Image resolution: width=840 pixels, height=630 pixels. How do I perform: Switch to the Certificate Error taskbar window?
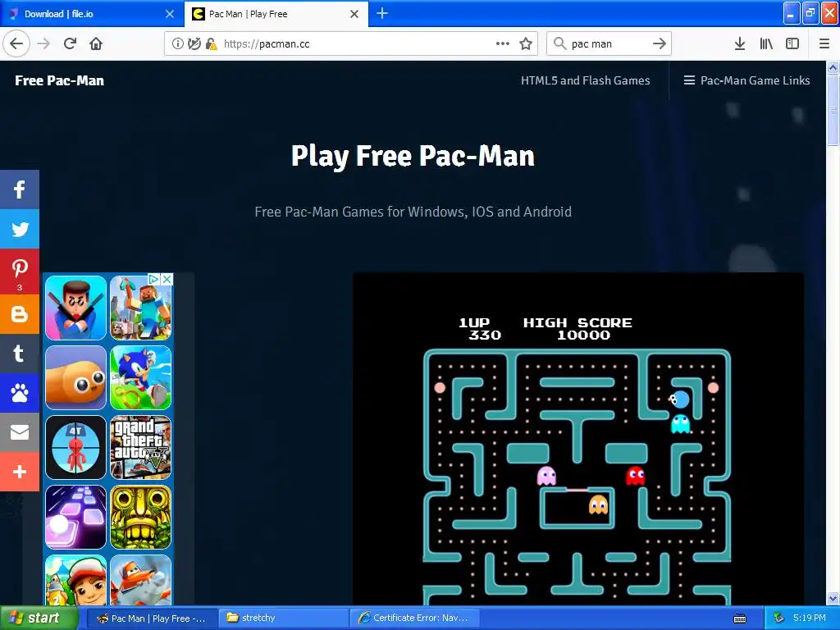(413, 619)
